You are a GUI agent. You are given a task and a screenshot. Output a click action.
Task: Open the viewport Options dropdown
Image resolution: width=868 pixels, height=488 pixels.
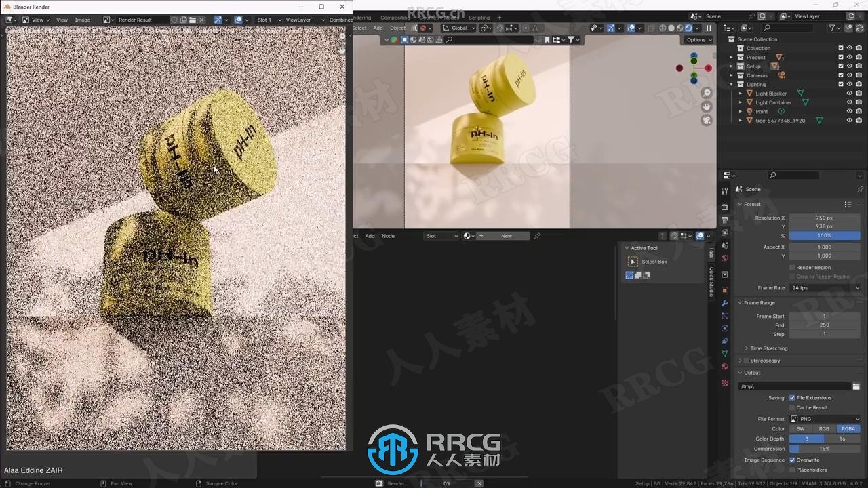pyautogui.click(x=698, y=40)
